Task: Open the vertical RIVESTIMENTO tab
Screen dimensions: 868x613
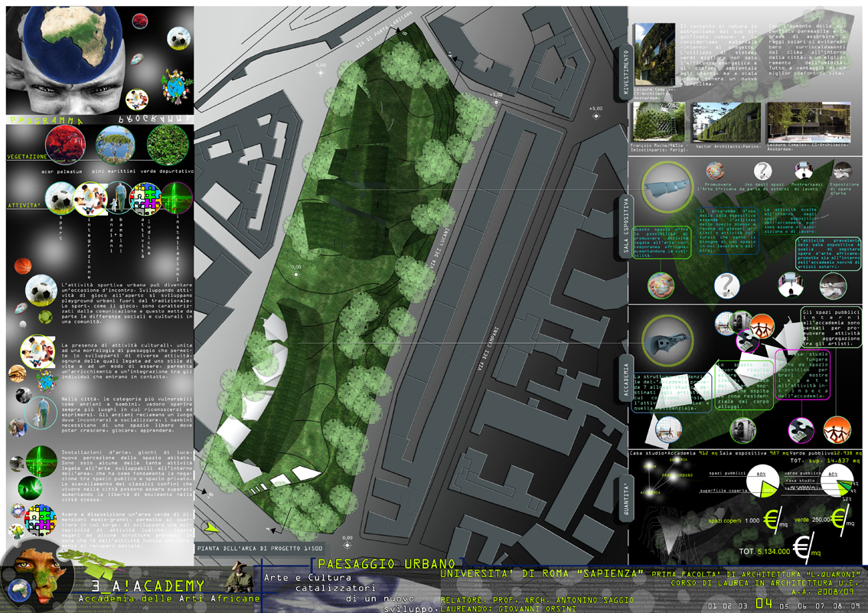Action: pyautogui.click(x=625, y=73)
